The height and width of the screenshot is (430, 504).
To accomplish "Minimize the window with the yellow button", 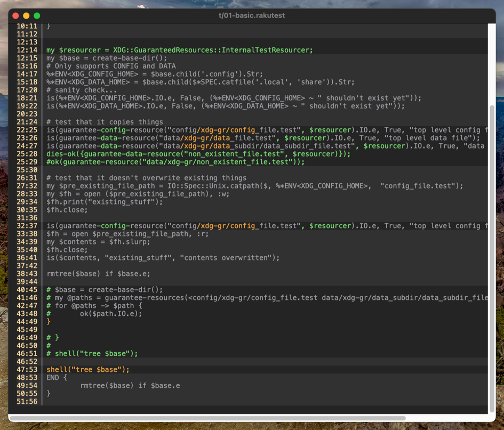I will (x=26, y=15).
